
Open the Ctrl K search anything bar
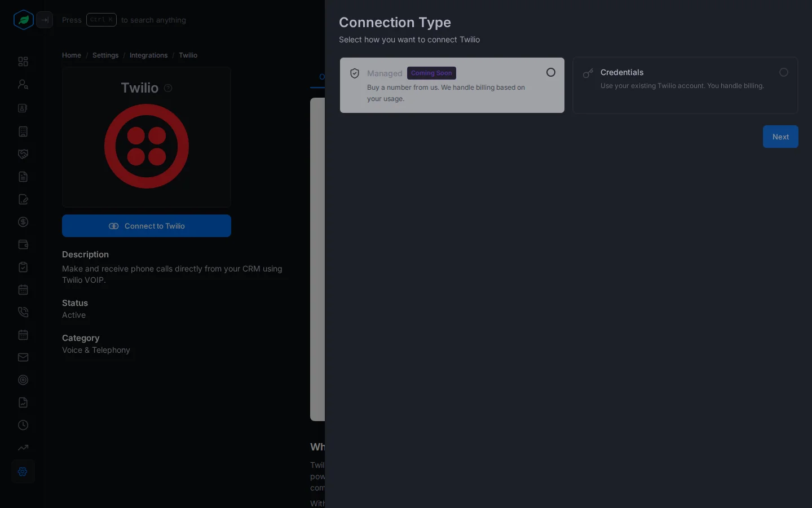pyautogui.click(x=124, y=20)
